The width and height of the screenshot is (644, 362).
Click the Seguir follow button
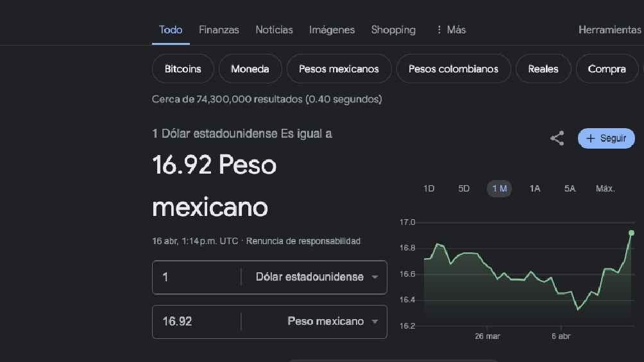(x=606, y=138)
